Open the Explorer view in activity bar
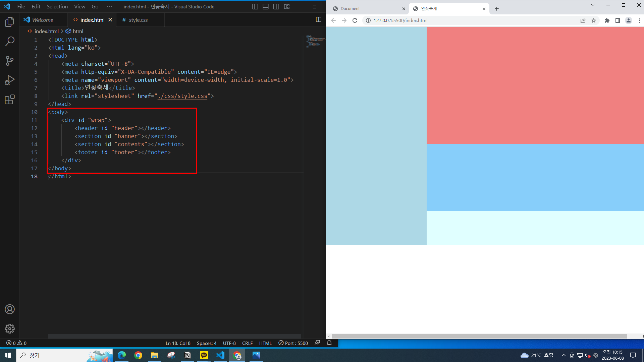Image resolution: width=644 pixels, height=362 pixels. (x=10, y=22)
